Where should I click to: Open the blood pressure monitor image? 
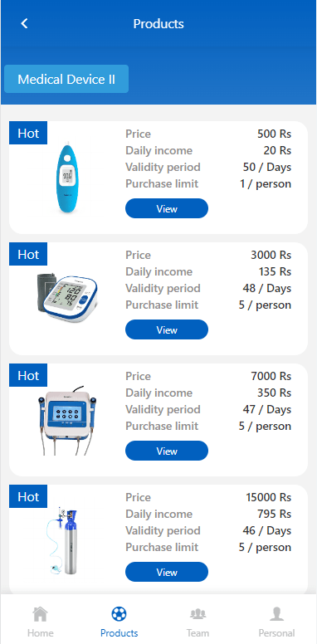coord(67,297)
